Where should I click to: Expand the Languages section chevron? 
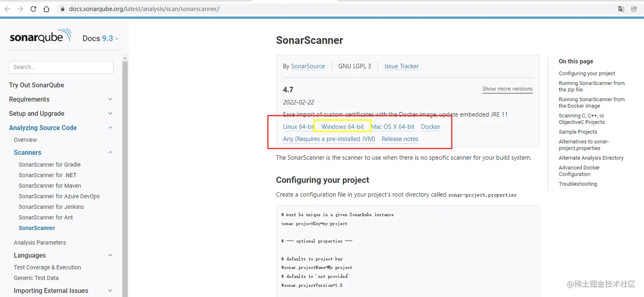(110, 255)
